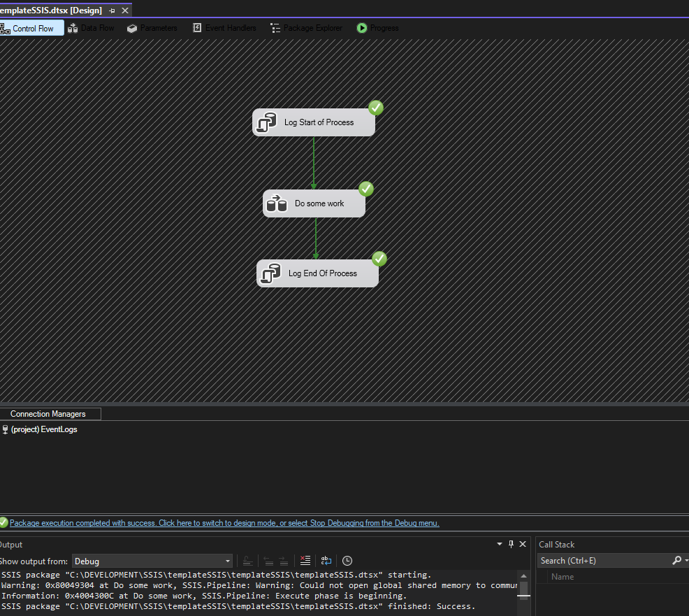Click the Call Stack search field
689x616 pixels.
click(x=602, y=561)
